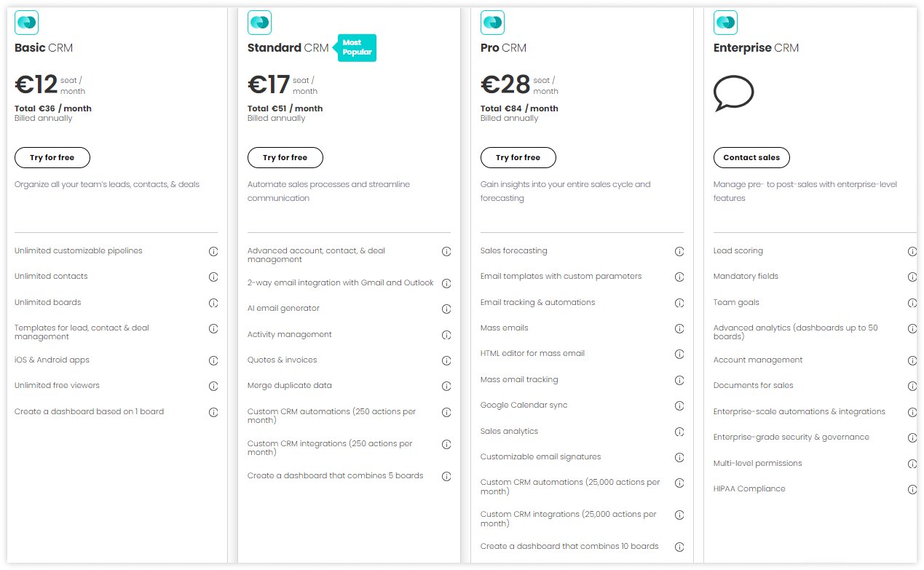Screen dimensions: 924x570
Task: Open info tooltip for Lead scoring
Action: coord(912,251)
